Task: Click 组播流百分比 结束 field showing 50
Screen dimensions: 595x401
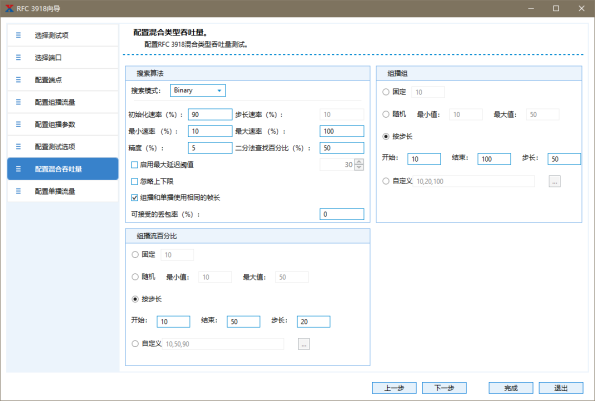Action: tap(244, 322)
